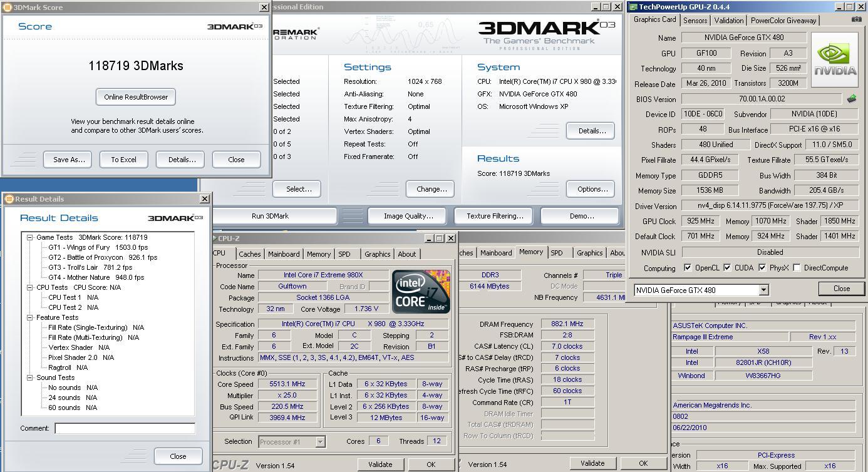Click Change... under Settings

point(431,189)
